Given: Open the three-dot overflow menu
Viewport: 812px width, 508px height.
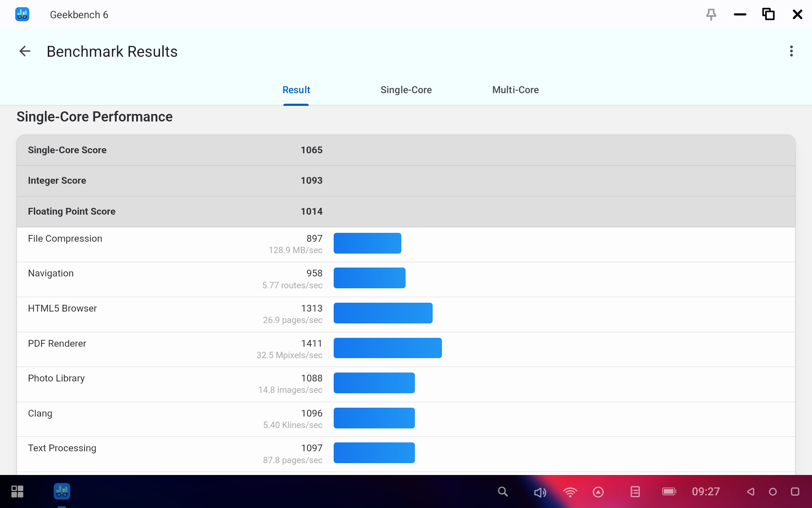Looking at the screenshot, I should pos(791,51).
